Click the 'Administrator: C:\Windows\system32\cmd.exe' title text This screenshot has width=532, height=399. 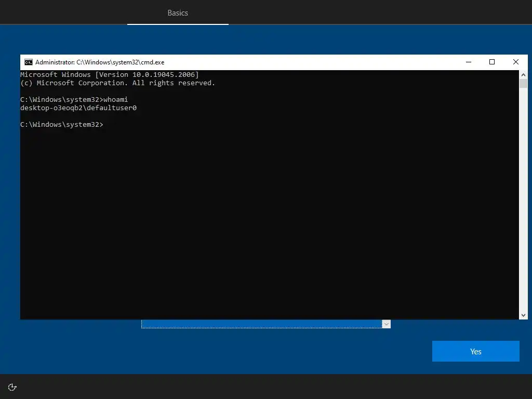[x=100, y=62]
